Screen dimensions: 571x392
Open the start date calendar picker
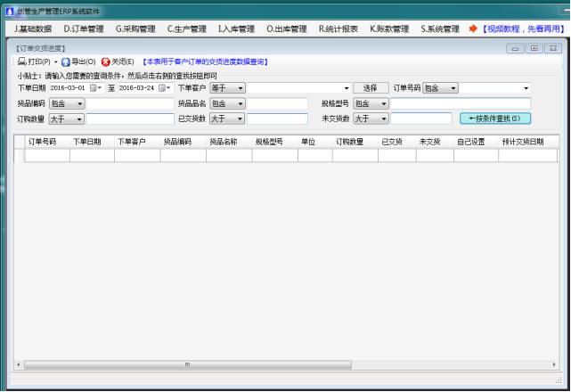[x=94, y=88]
